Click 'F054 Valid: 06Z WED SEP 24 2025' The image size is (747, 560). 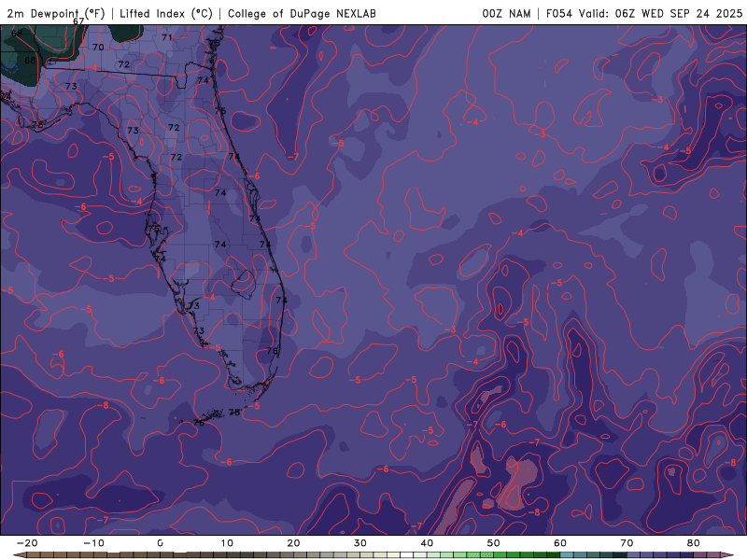point(644,13)
